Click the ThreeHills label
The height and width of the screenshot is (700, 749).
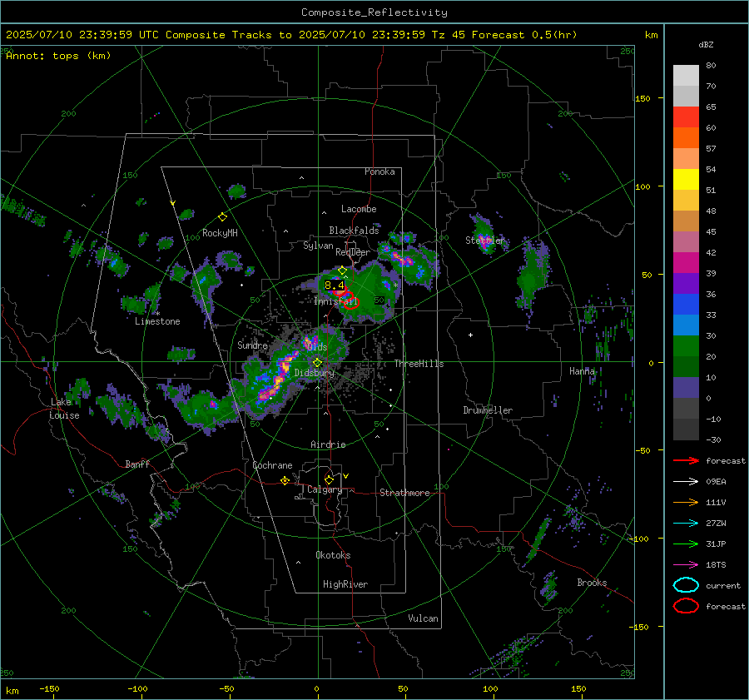(419, 364)
